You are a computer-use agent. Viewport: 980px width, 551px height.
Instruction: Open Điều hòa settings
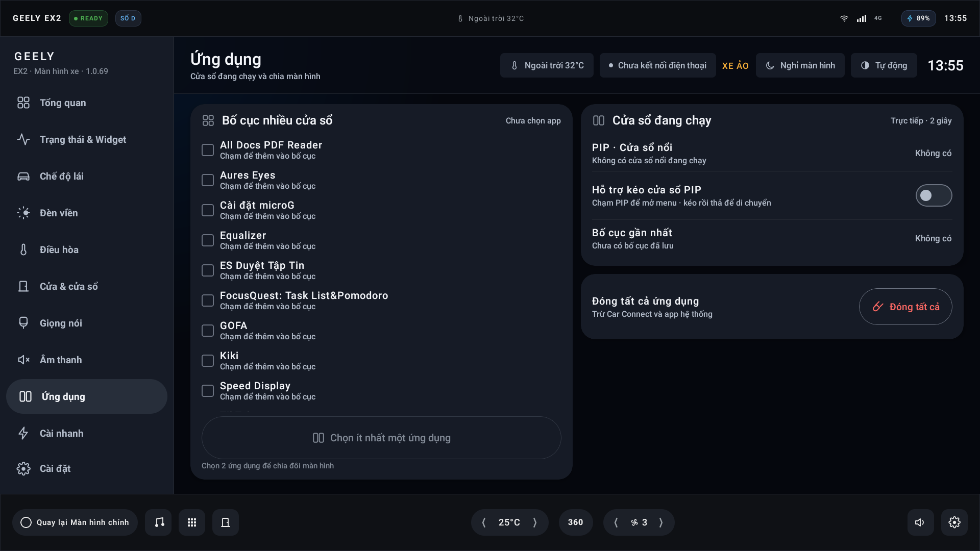(87, 249)
